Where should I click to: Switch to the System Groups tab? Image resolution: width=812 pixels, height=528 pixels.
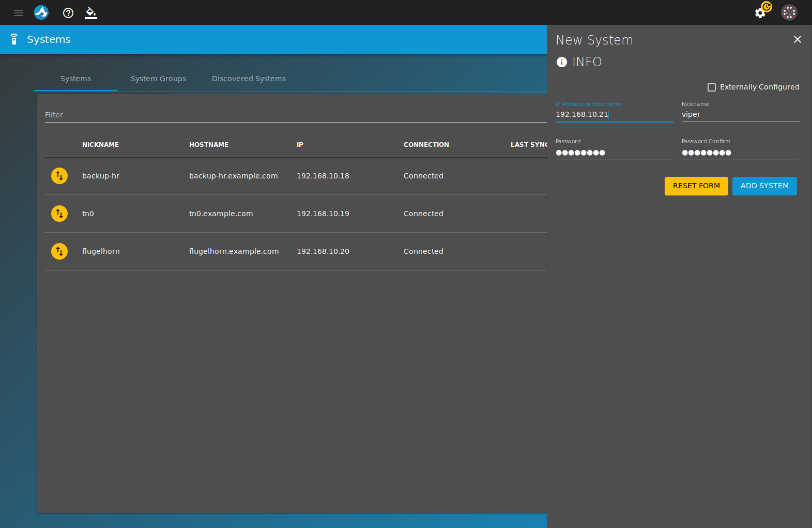tap(158, 79)
